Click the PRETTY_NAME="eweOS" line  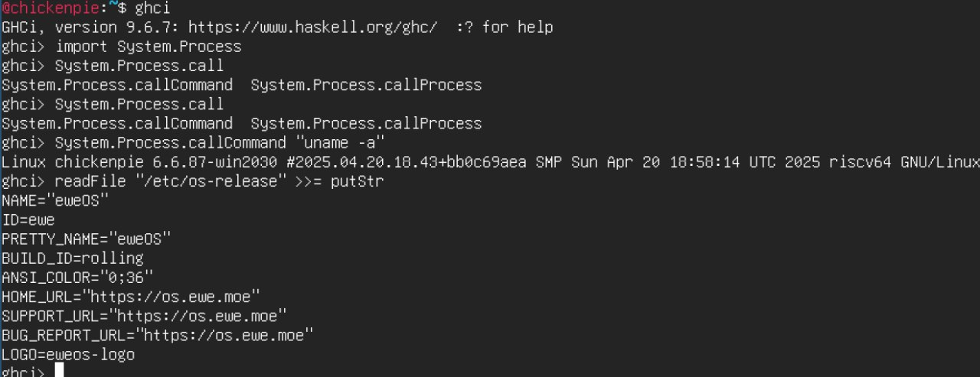coord(87,239)
